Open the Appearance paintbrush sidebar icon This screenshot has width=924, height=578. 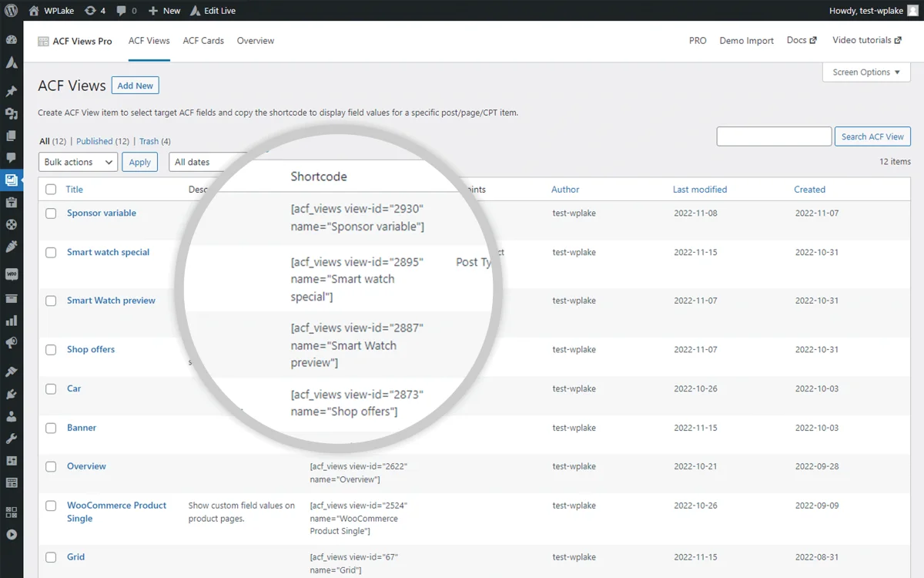coord(12,371)
